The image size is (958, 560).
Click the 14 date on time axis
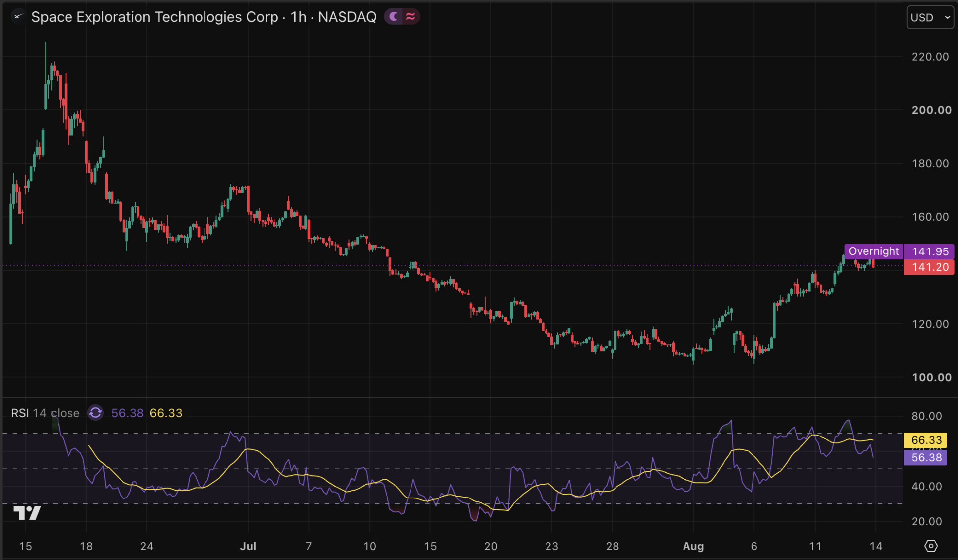pos(876,546)
